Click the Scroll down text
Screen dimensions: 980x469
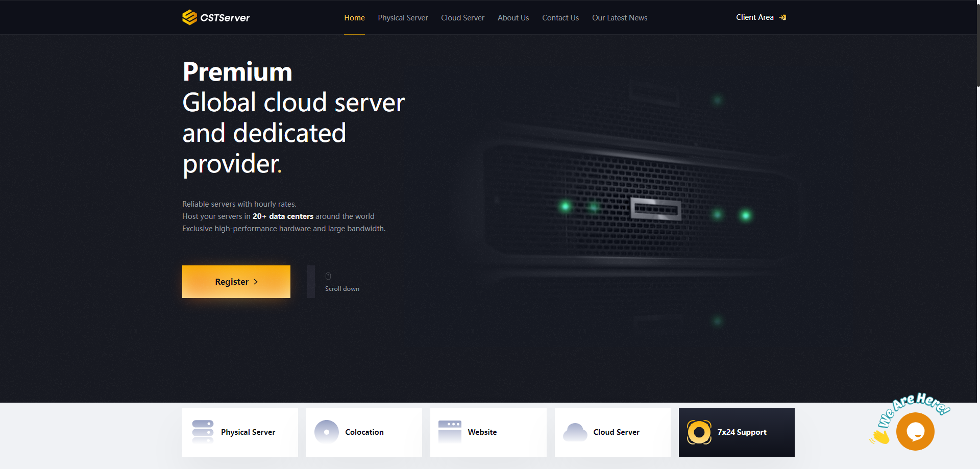[x=342, y=289]
